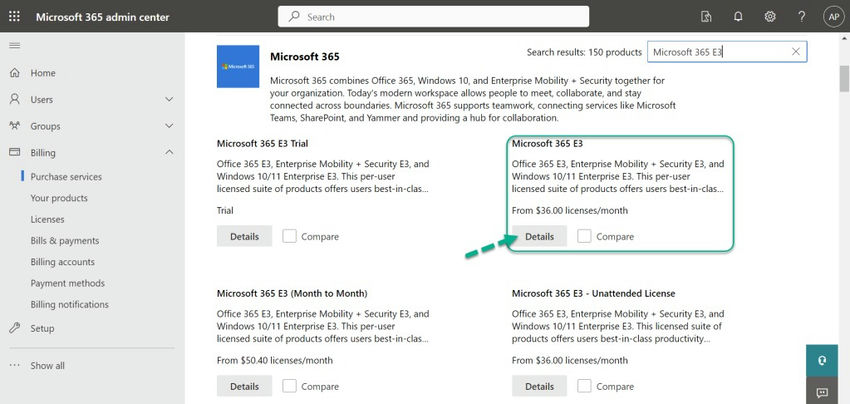This screenshot has height=404, width=850.
Task: Open Details for Microsoft 365 E3
Action: pos(539,236)
